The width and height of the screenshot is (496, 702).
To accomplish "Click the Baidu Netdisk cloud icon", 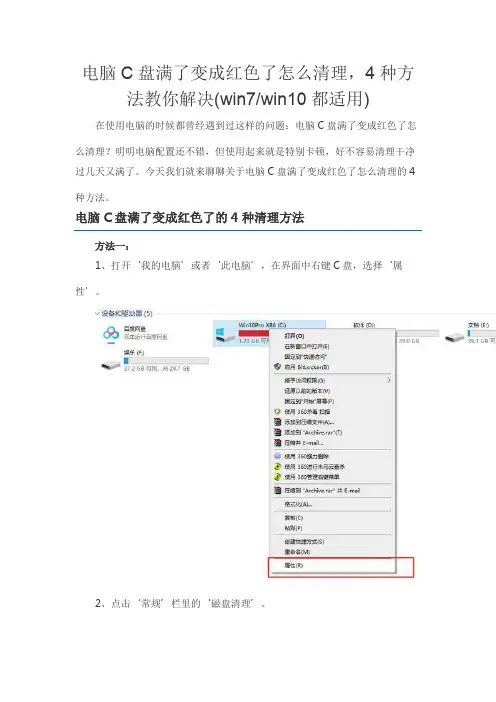I will pos(111,334).
